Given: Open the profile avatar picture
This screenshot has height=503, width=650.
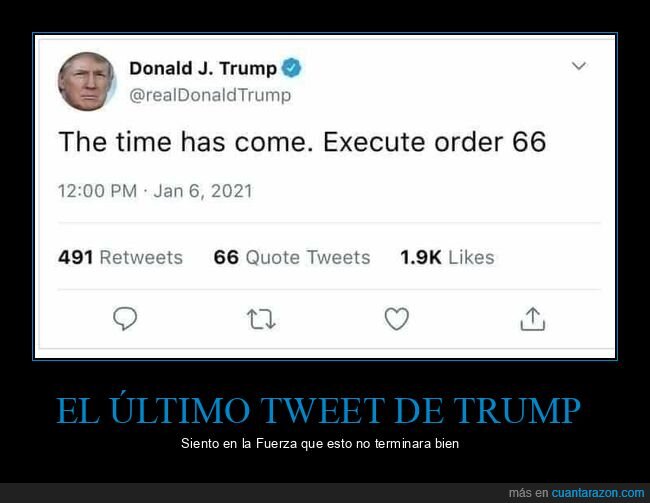Looking at the screenshot, I should (87, 81).
